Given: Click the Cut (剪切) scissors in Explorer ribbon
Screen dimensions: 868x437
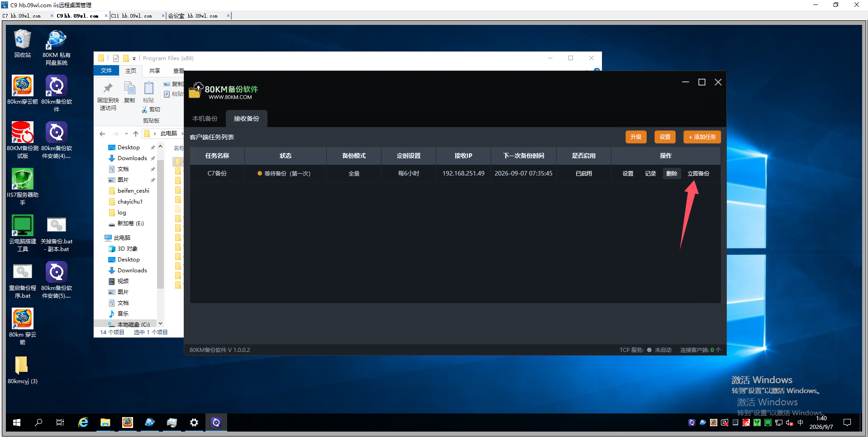Looking at the screenshot, I should 151,109.
